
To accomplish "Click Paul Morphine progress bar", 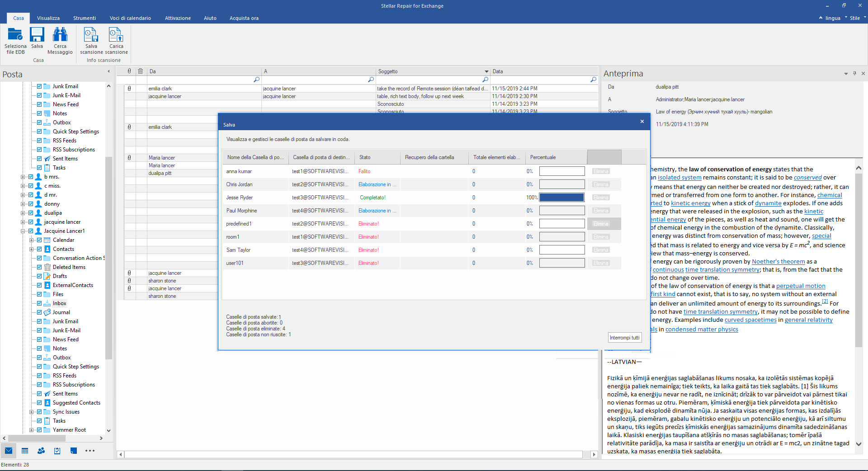I will (562, 211).
